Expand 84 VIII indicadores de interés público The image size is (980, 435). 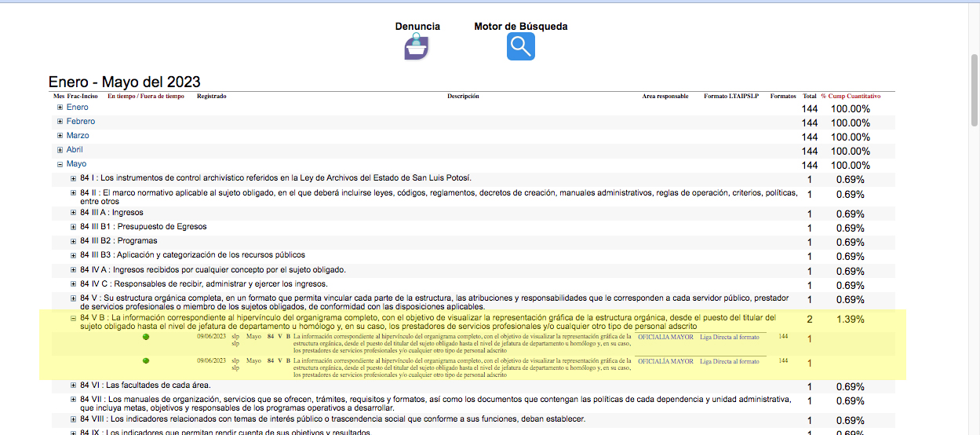(x=75, y=419)
